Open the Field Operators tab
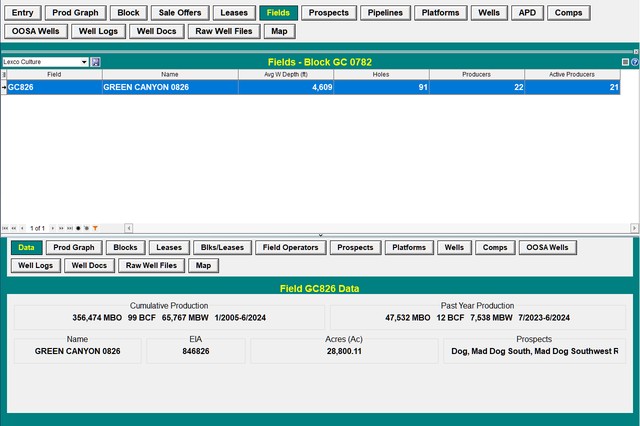 pyautogui.click(x=290, y=247)
